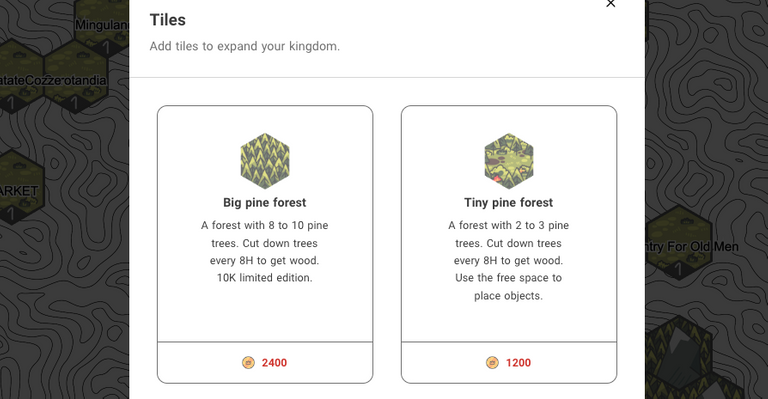The image size is (768, 399).
Task: Click the 2400 price label
Action: click(x=274, y=363)
